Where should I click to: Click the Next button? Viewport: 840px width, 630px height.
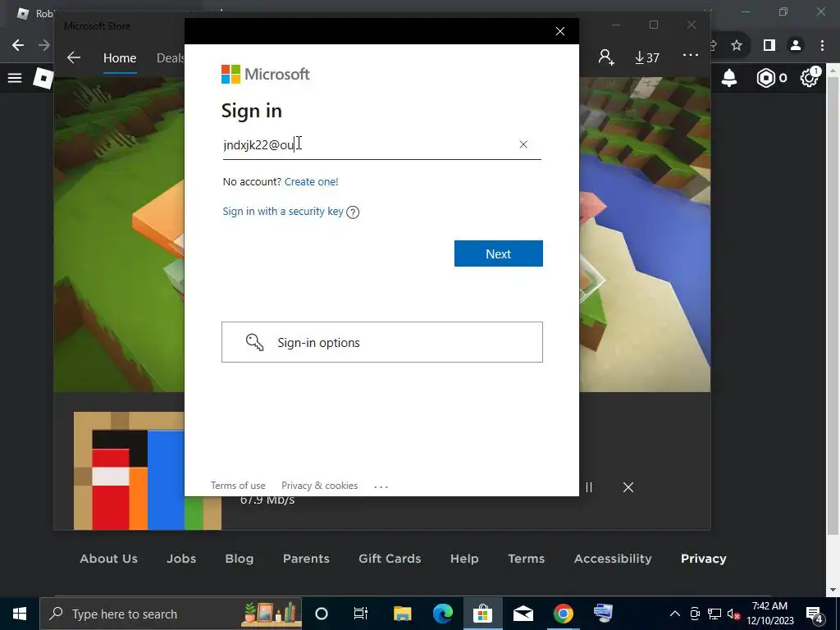pyautogui.click(x=498, y=253)
